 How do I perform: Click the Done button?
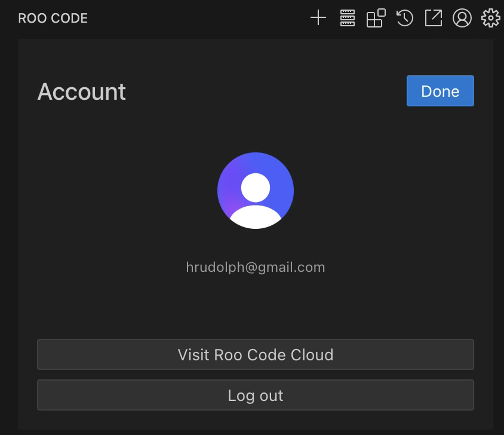click(440, 91)
